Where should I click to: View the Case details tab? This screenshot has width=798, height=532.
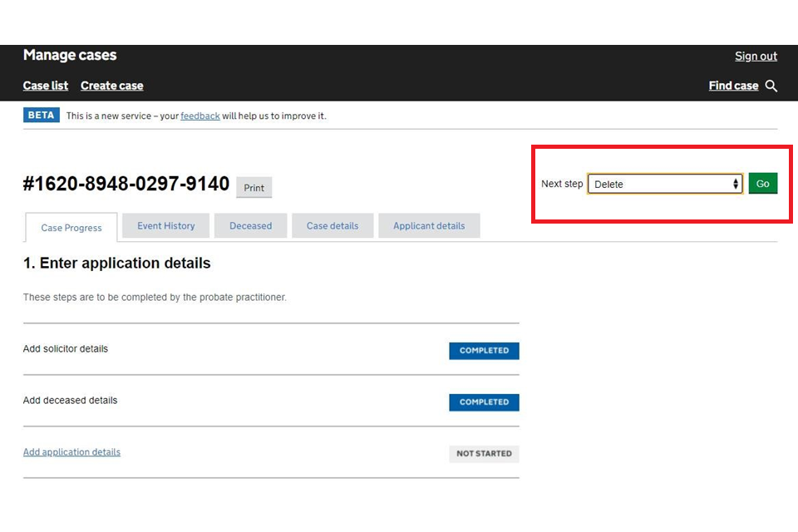(x=332, y=225)
